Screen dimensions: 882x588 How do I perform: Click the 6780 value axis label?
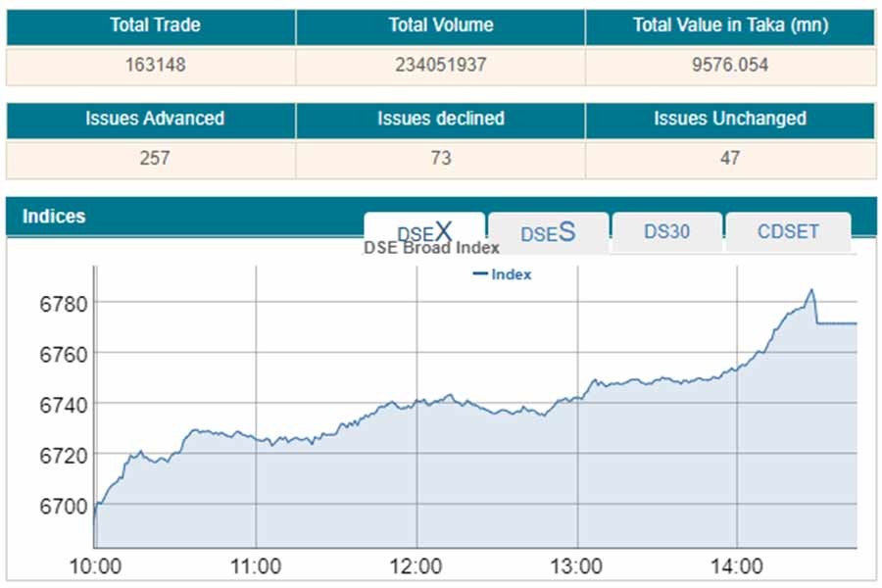pos(63,303)
